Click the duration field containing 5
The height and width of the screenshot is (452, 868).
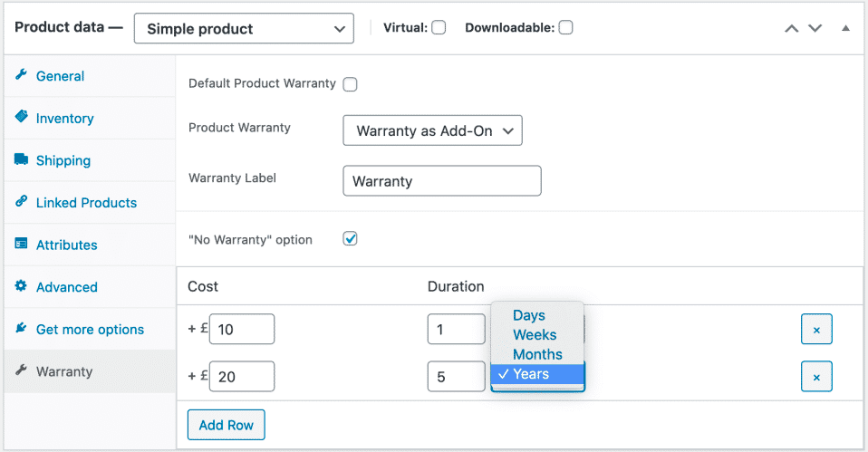[x=456, y=377]
